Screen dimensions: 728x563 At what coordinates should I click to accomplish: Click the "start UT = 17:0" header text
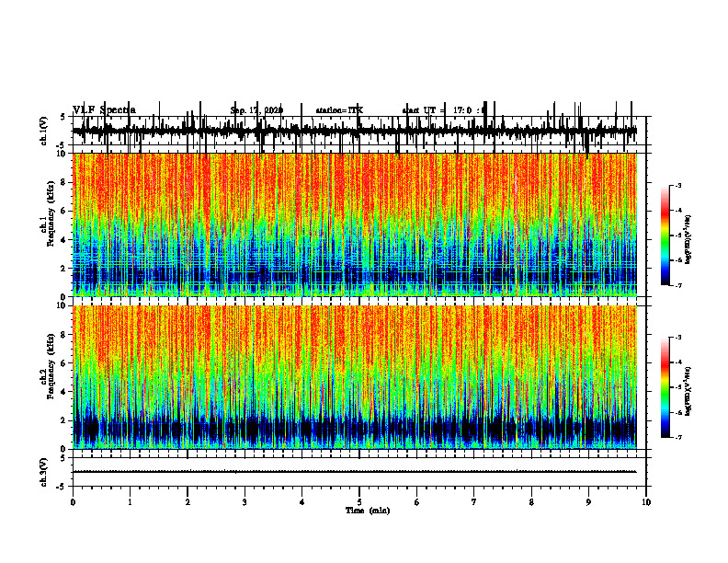pos(438,110)
